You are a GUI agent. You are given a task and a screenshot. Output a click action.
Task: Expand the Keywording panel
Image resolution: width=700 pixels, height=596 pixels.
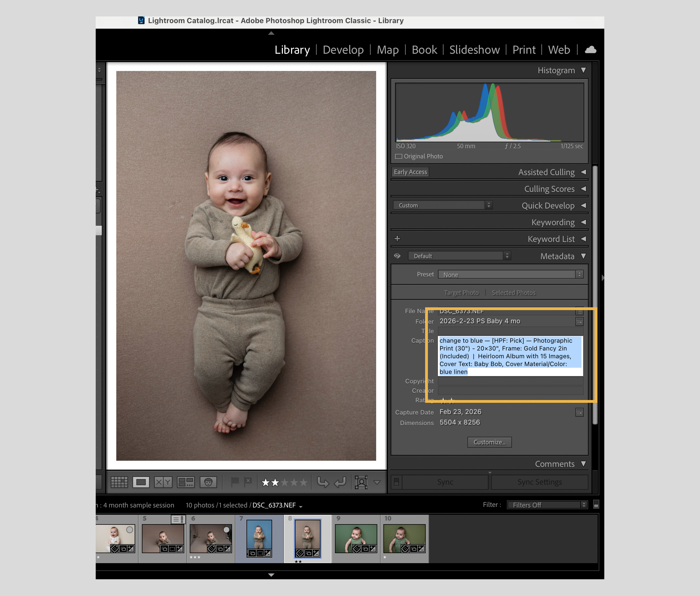[553, 222]
